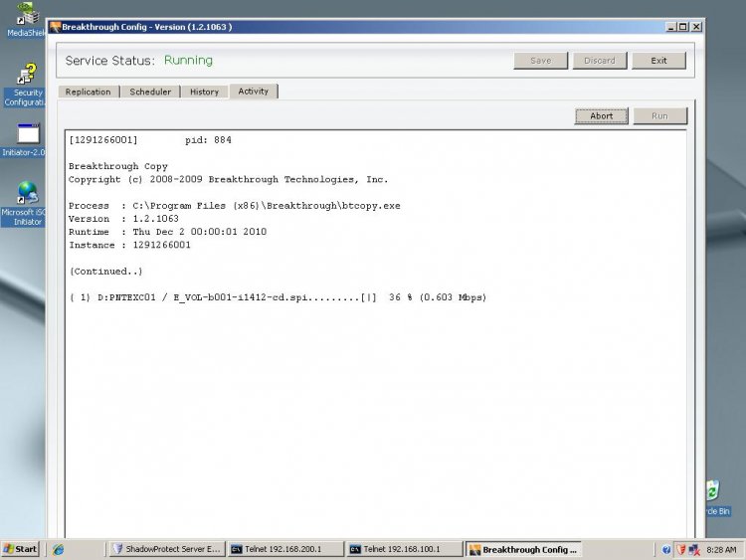
Task: Switch to the History tab
Action: pyautogui.click(x=204, y=92)
